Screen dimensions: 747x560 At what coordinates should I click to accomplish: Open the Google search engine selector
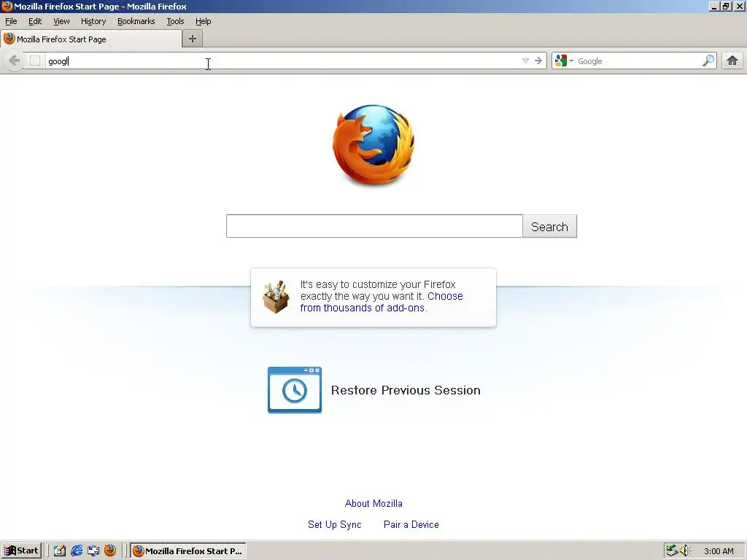point(564,61)
